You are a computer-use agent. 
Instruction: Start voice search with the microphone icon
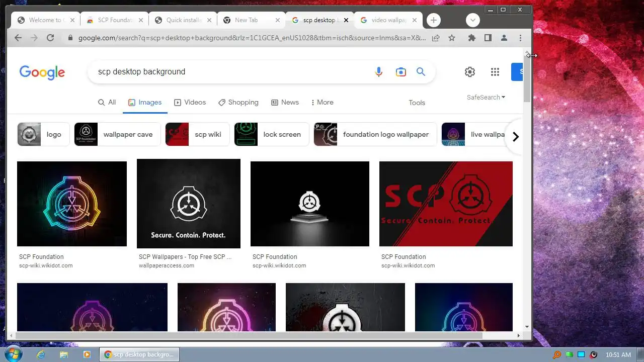coord(379,72)
